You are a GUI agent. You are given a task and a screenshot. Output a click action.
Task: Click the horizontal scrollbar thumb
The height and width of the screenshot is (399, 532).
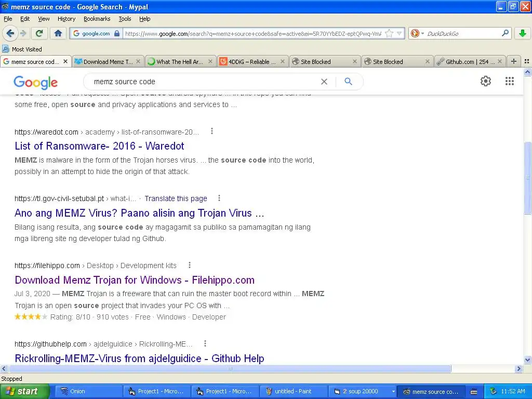230,368
